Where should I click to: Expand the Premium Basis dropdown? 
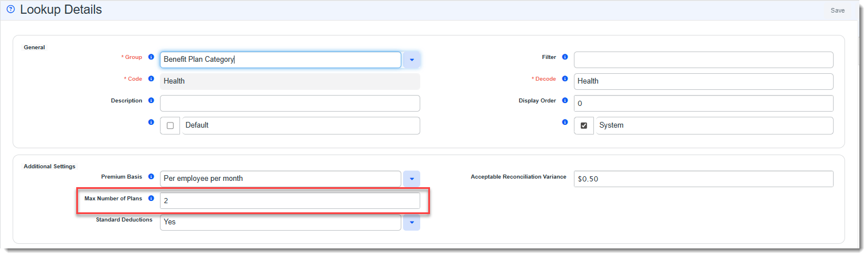412,179
